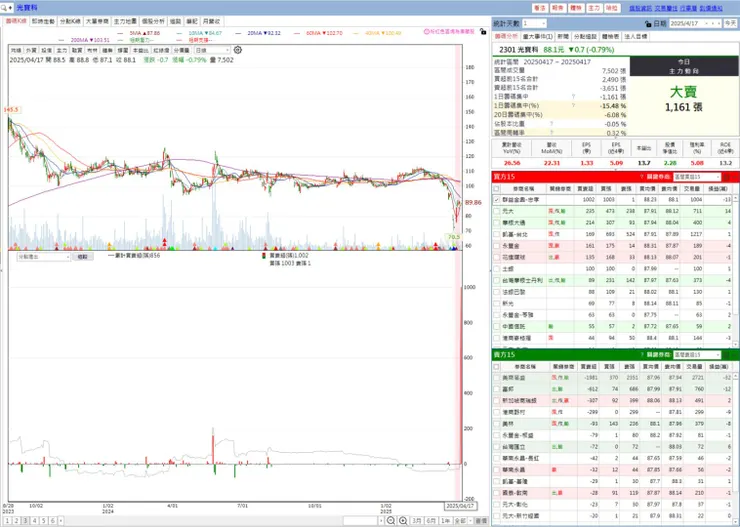This screenshot has height=527, width=740.
Task: Set chart range to 3月
Action: pyautogui.click(x=416, y=521)
